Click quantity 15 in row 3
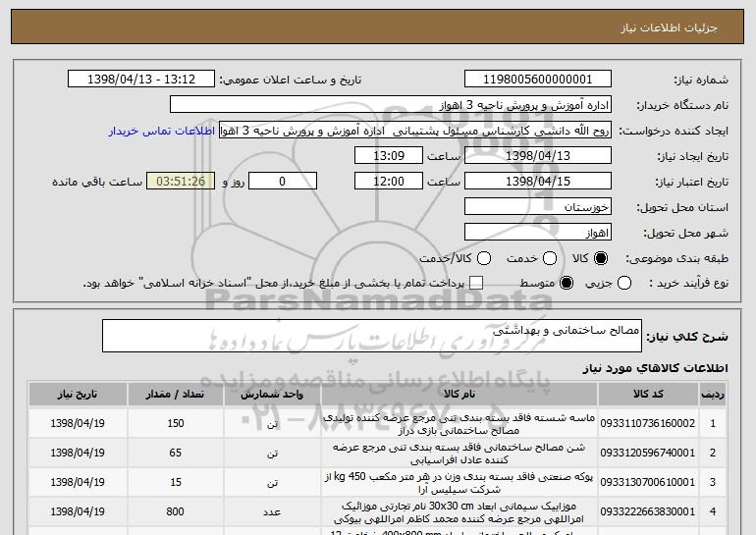Viewport: 756px width, 535px height. point(176,482)
